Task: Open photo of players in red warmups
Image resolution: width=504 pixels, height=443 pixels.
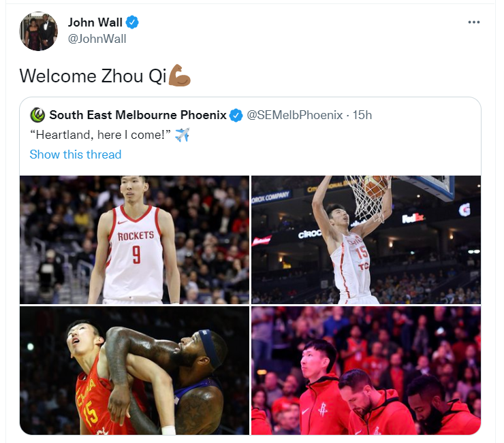Action: pyautogui.click(x=366, y=370)
